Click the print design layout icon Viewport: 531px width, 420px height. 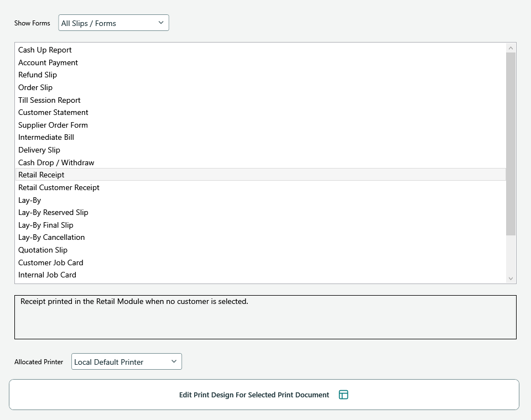coord(343,395)
